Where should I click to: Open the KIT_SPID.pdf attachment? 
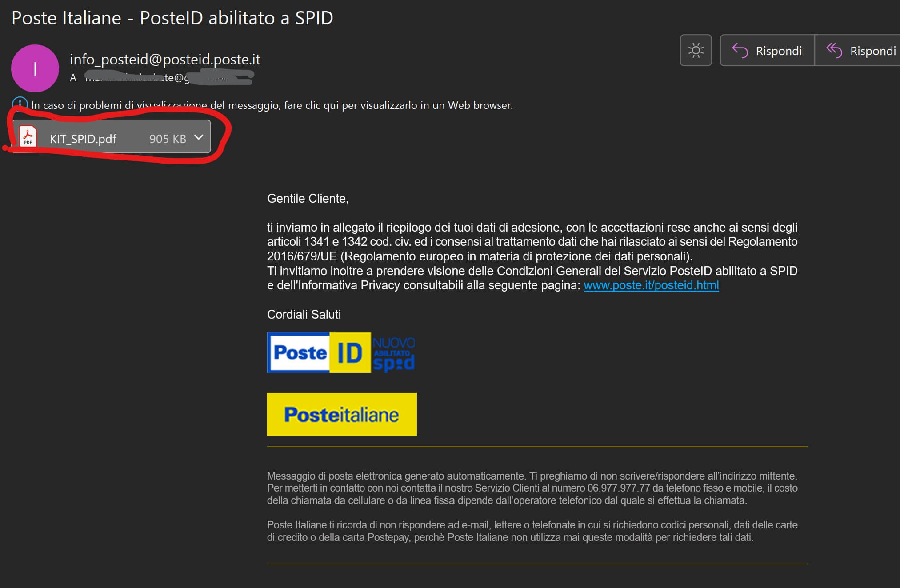(83, 139)
